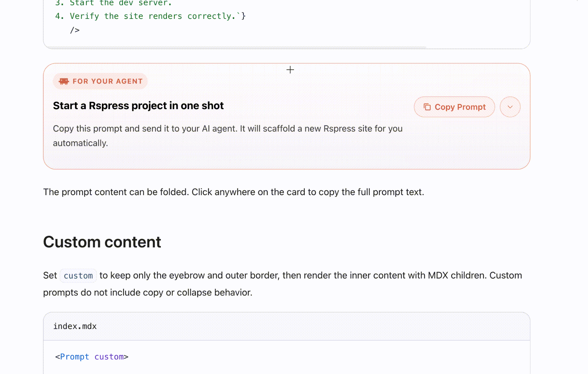Click the inline 'custom' code chip in the paragraph
588x374 pixels.
(x=78, y=276)
